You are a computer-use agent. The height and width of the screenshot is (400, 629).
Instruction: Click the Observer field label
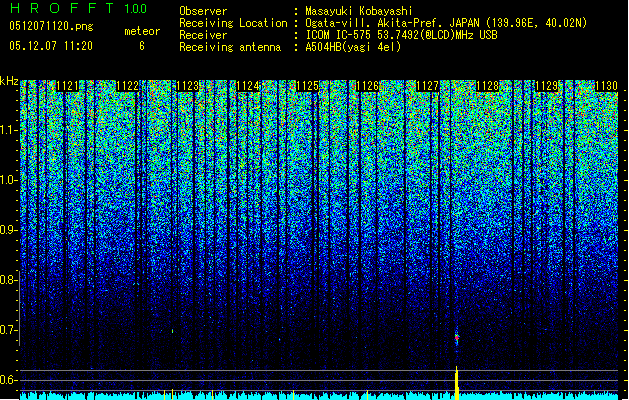[203, 11]
